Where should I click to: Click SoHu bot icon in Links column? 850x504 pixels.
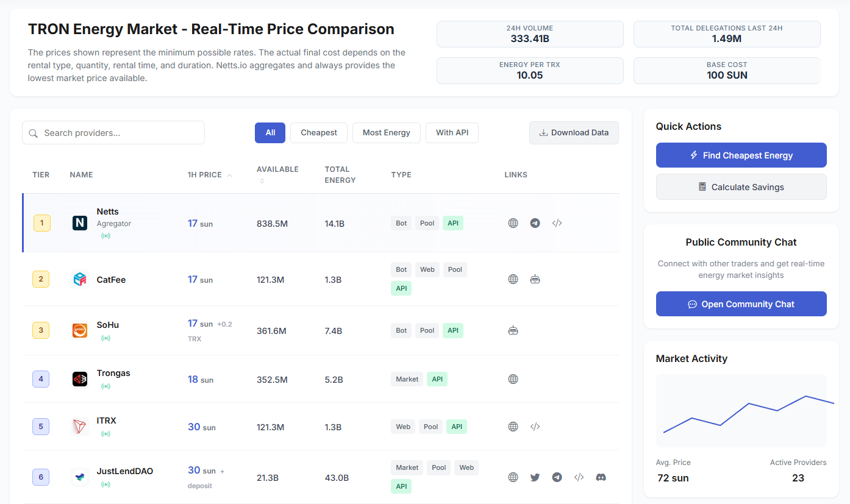point(513,330)
